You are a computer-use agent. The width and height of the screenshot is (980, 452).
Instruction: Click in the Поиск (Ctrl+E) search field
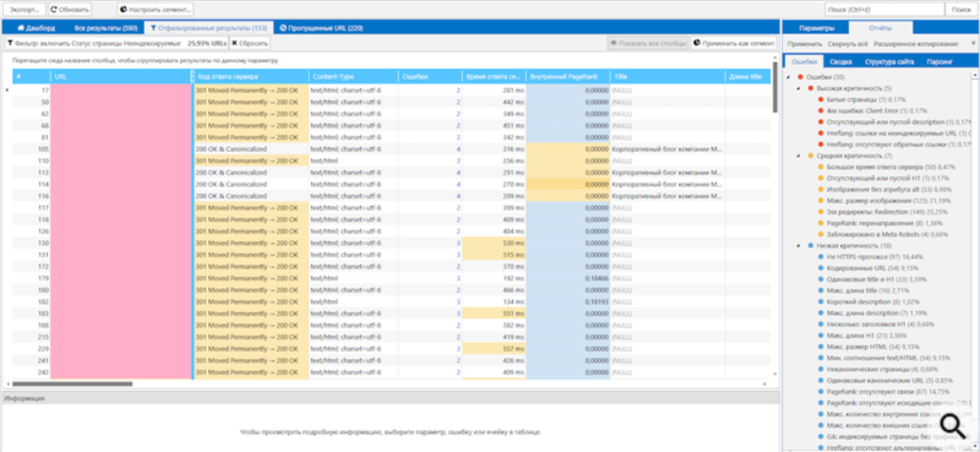point(883,10)
